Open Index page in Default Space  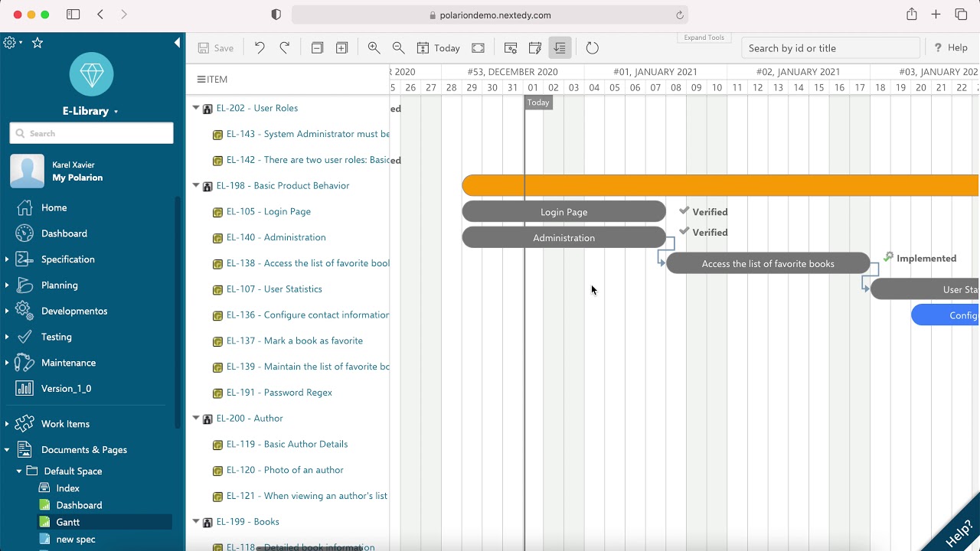tap(67, 488)
